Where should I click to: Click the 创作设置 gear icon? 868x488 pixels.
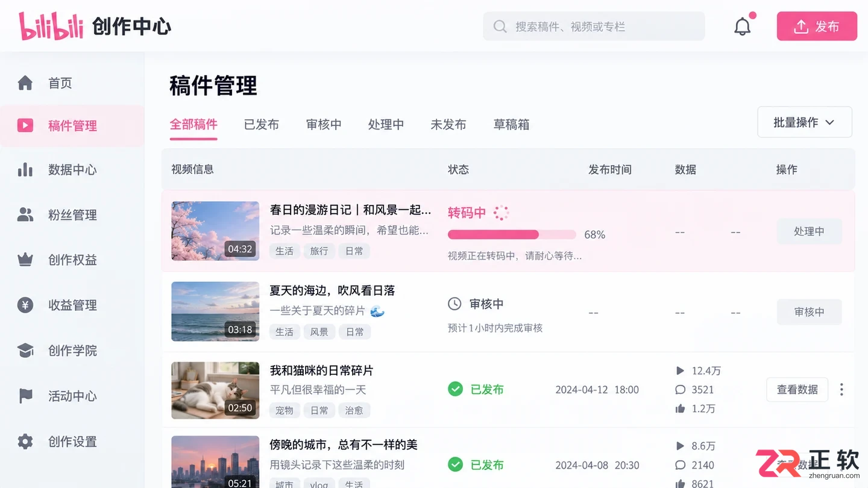point(25,442)
